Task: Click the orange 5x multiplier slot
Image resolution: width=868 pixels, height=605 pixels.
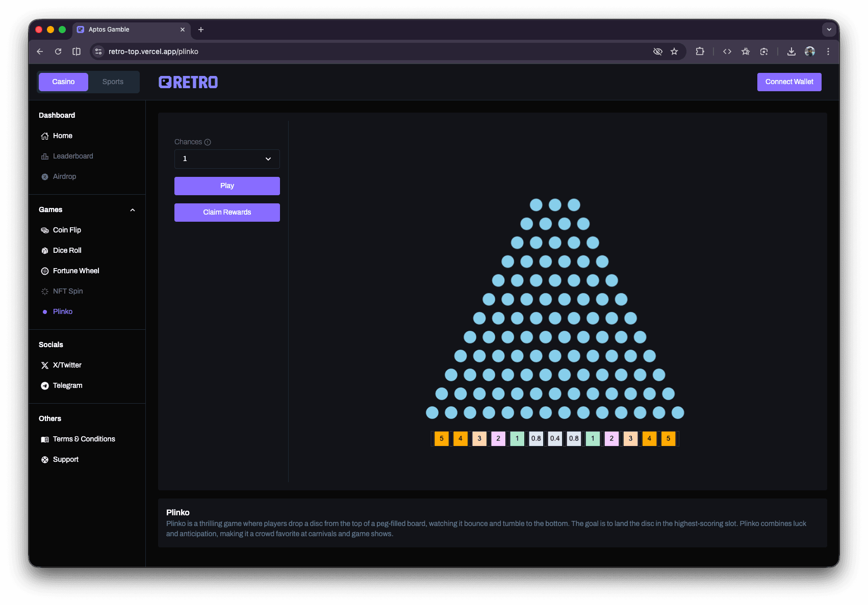Action: pyautogui.click(x=441, y=438)
